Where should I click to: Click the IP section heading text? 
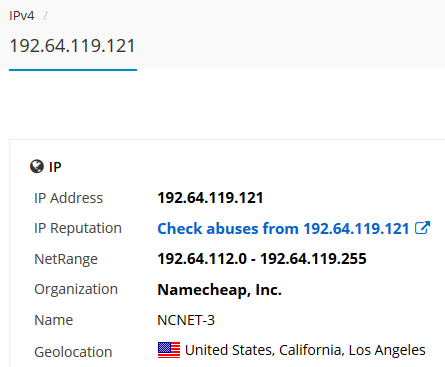pyautogui.click(x=55, y=167)
